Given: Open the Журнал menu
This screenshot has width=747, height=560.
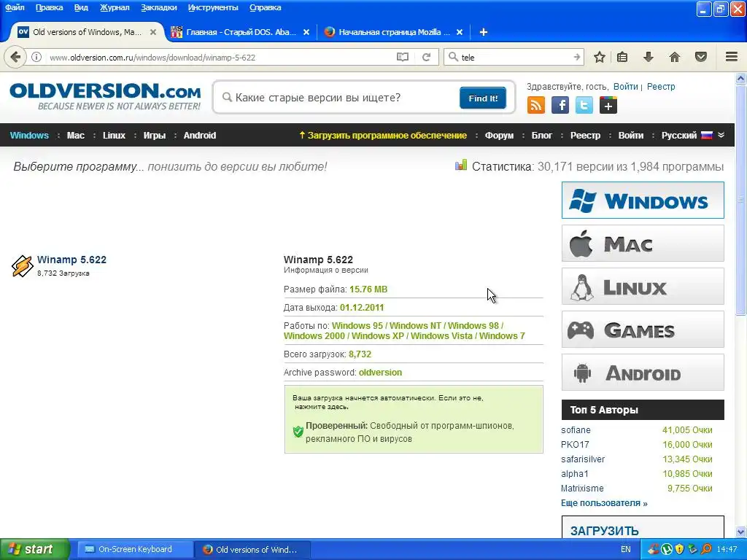Looking at the screenshot, I should point(115,7).
